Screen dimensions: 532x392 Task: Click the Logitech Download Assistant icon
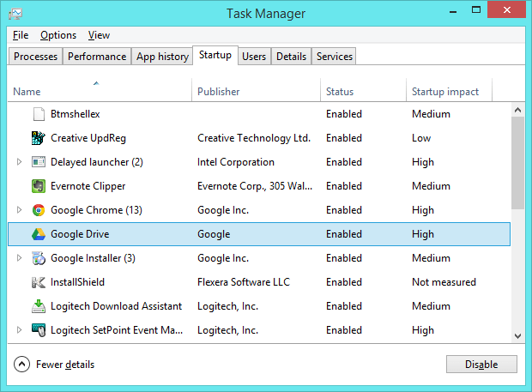coord(39,306)
